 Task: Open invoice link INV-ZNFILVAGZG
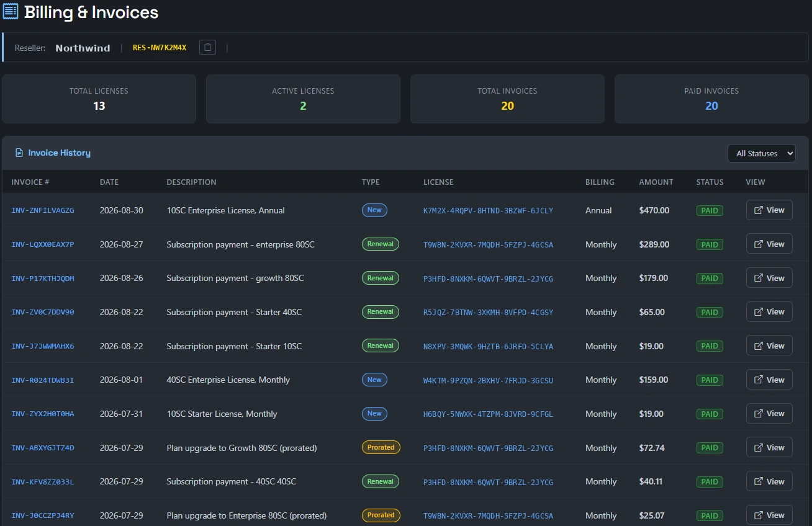[x=43, y=210]
